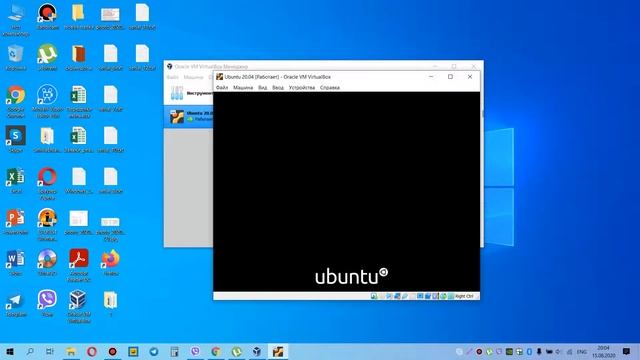The image size is (640, 360).
Task: Switch to VirtualBox Manager on the taskbar
Action: 257,351
